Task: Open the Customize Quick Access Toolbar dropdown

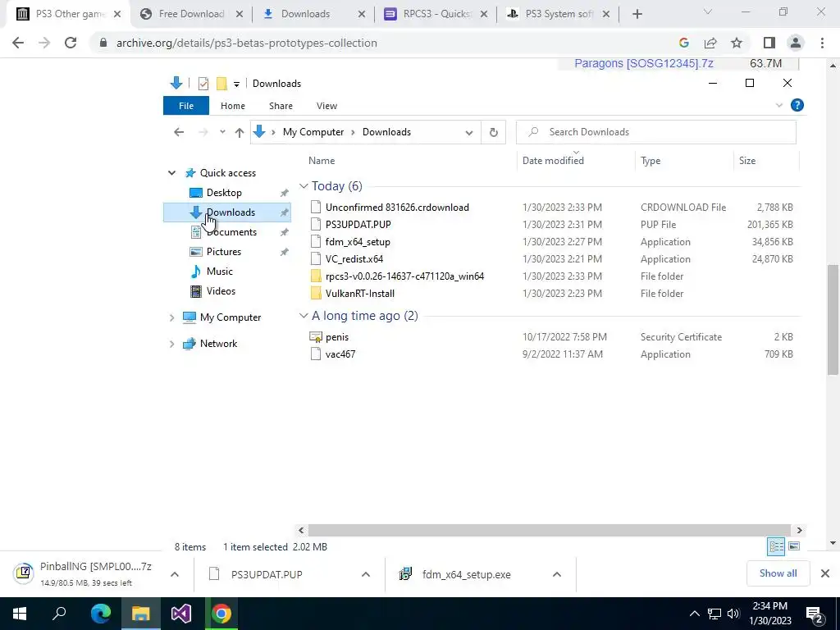Action: 236,84
